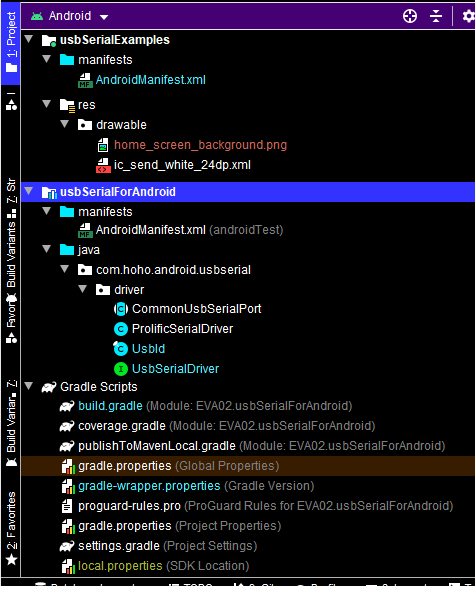Click the locate/scroll-from-source target icon
The height and width of the screenshot is (611, 475).
coord(410,16)
